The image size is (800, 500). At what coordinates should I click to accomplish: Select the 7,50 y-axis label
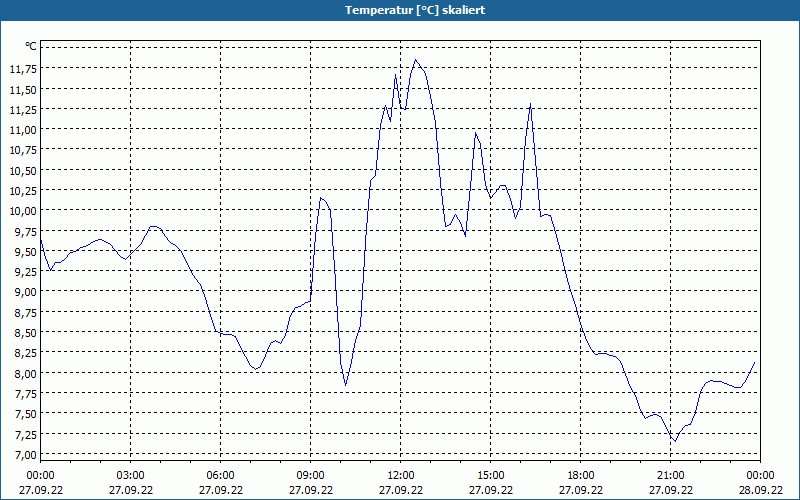(25, 414)
